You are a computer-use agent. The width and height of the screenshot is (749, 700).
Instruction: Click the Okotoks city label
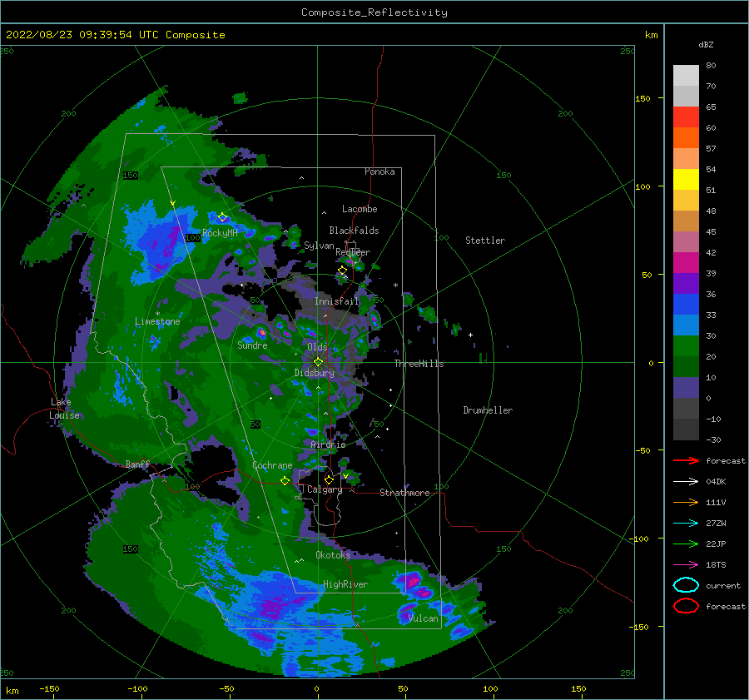pos(333,554)
